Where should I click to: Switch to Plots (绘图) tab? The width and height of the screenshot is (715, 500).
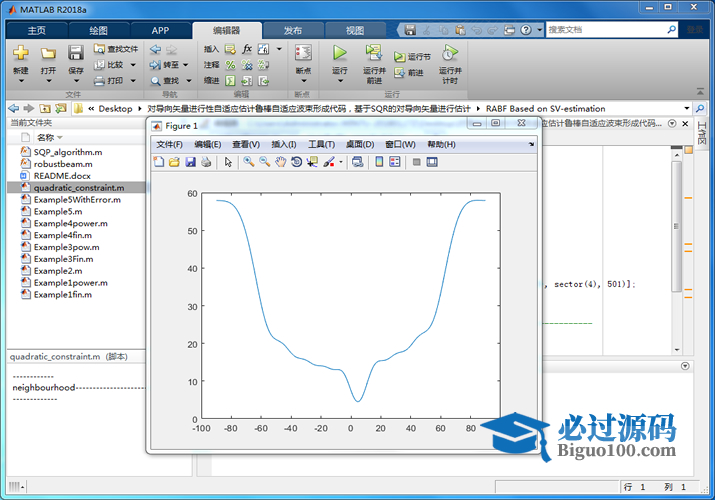(x=98, y=31)
